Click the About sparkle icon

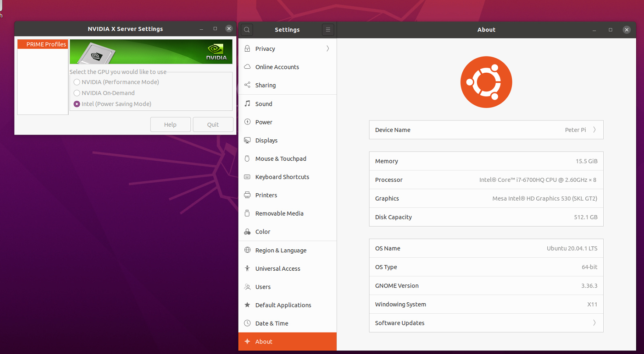tap(247, 342)
